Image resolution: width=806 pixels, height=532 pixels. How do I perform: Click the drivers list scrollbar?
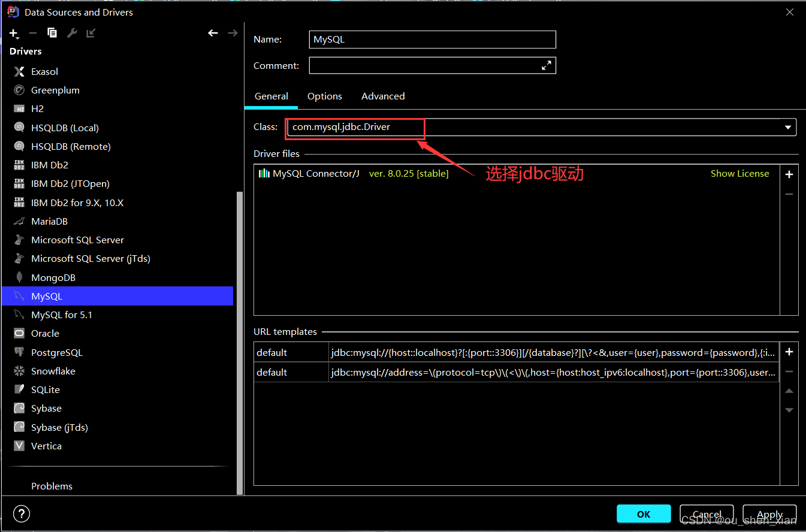tap(240, 343)
